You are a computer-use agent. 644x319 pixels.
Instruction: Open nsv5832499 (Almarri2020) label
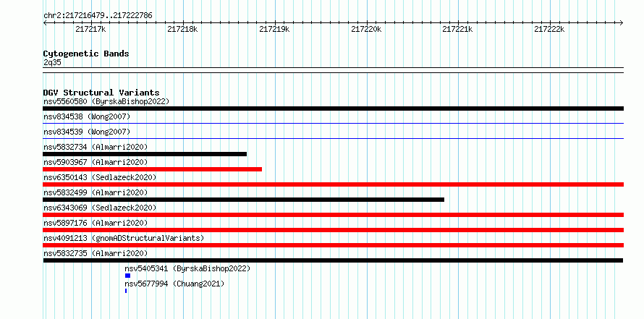pos(96,192)
